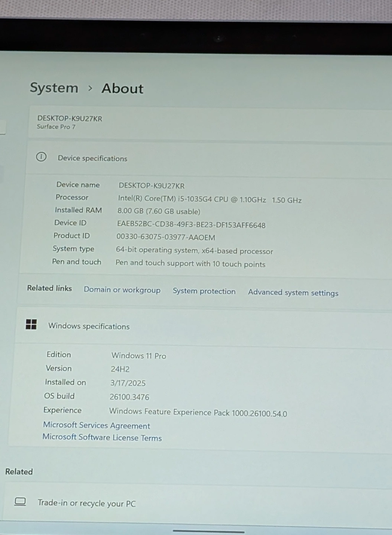The image size is (392, 535).
Task: Click the Device ID label
Action: click(x=70, y=223)
